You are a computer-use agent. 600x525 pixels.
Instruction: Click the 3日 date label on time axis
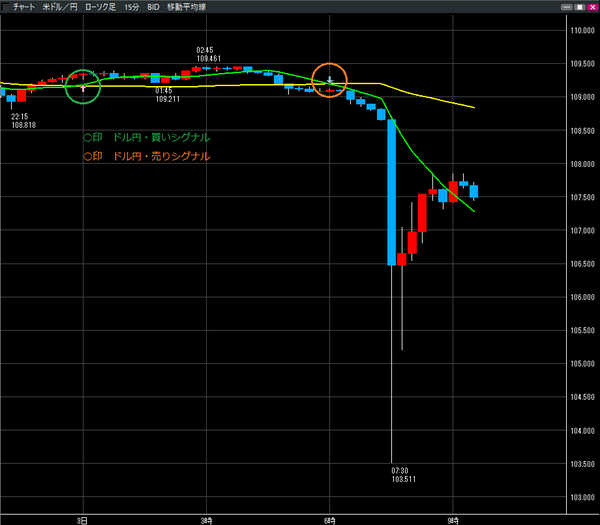point(82,520)
